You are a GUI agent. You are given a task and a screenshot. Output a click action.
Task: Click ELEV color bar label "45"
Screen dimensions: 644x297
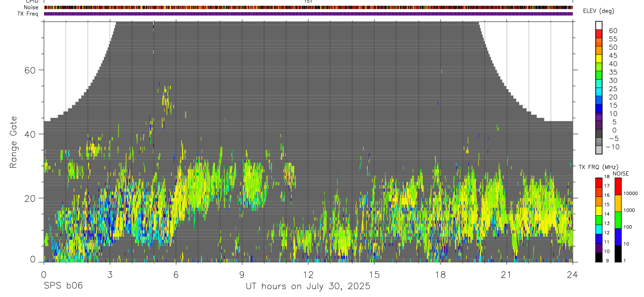click(613, 56)
